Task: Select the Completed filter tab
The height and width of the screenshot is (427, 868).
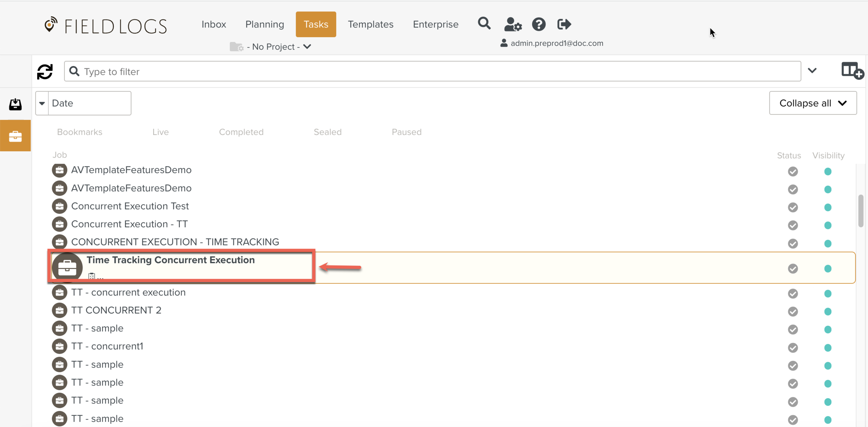Action: coord(241,132)
